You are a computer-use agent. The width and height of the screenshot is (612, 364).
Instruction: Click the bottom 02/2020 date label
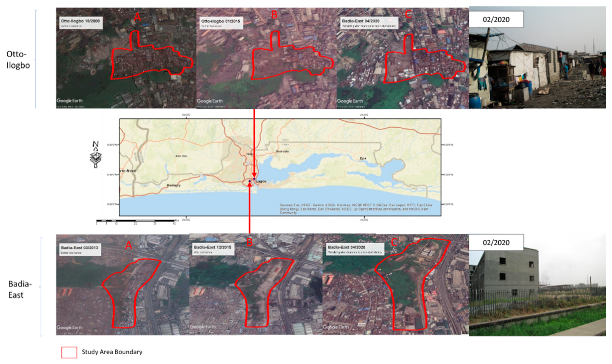tap(496, 242)
